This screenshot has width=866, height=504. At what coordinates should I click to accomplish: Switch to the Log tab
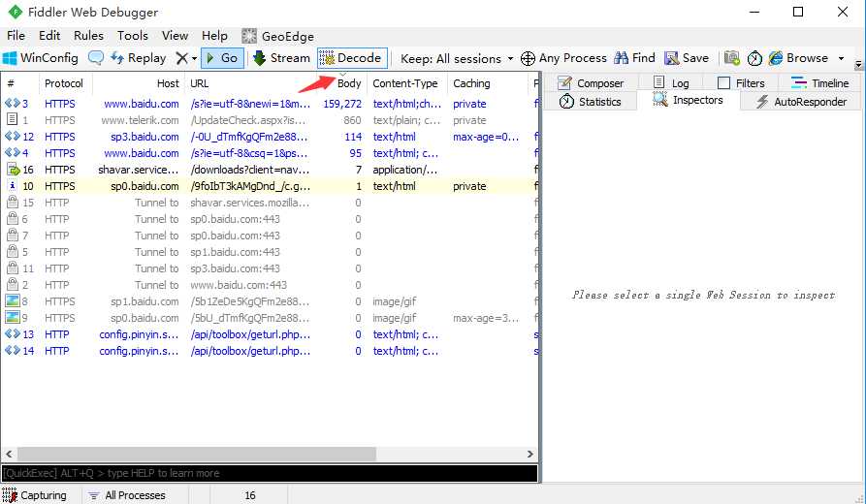[x=671, y=83]
